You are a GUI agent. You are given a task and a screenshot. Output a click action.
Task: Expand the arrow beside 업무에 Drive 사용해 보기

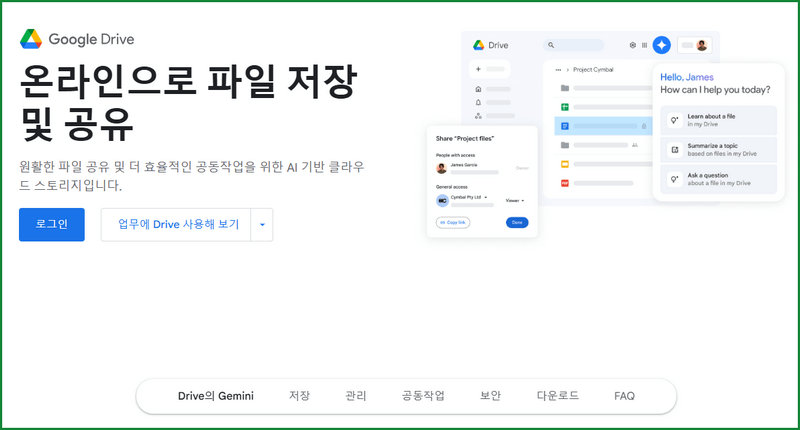[x=262, y=224]
